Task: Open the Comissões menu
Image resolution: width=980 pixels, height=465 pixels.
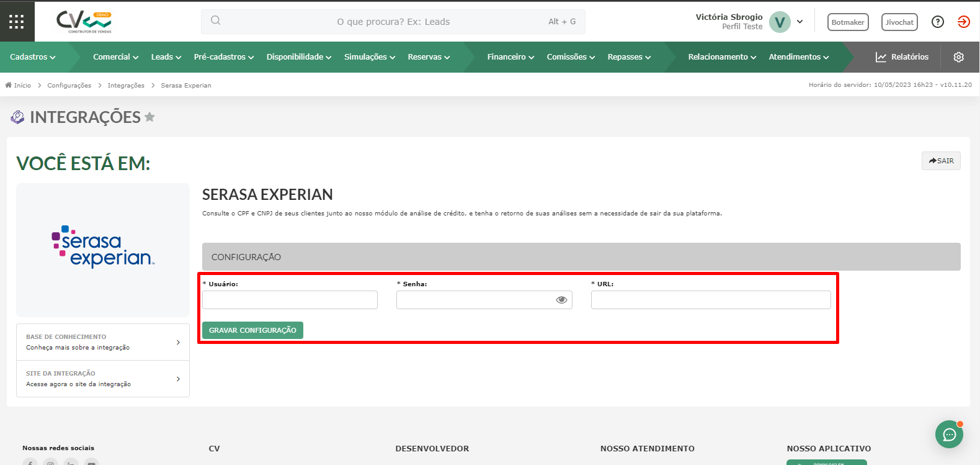Action: [571, 57]
